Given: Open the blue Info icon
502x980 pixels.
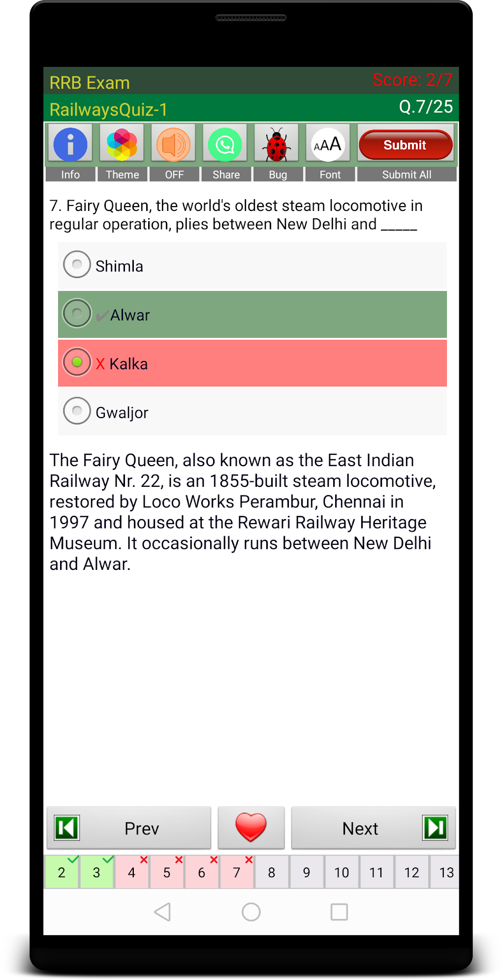Looking at the screenshot, I should click(x=70, y=144).
